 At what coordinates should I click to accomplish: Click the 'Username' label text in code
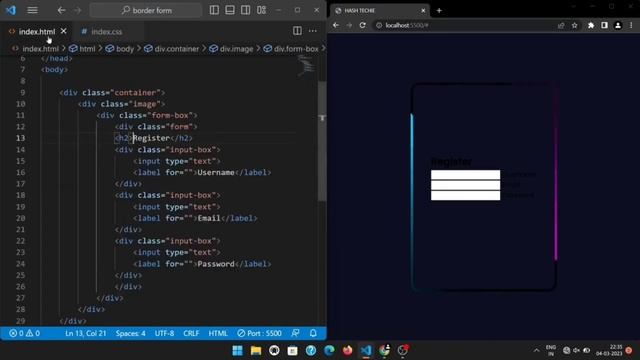pos(216,172)
